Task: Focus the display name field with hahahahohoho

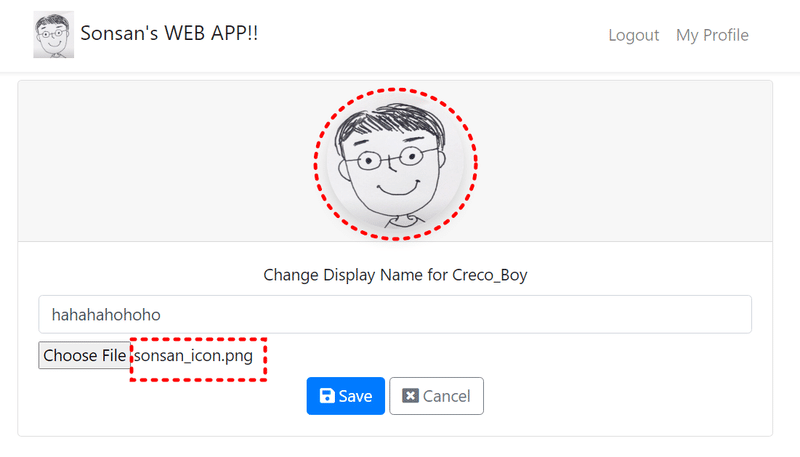Action: (x=395, y=314)
